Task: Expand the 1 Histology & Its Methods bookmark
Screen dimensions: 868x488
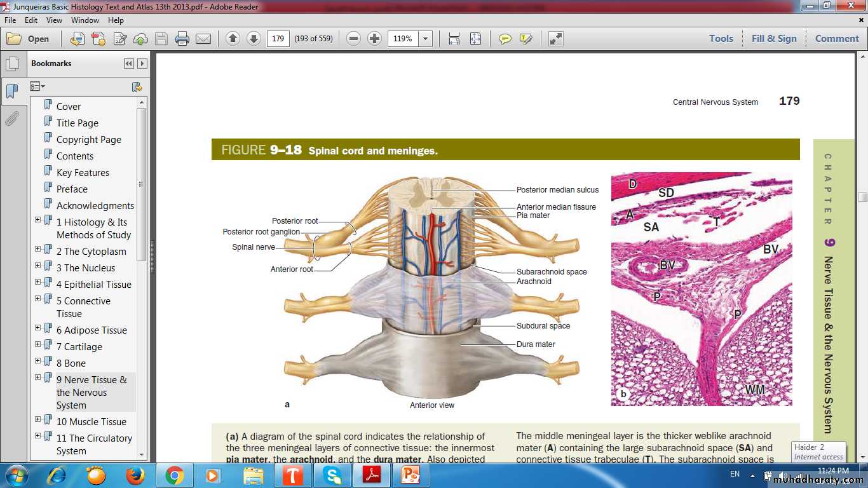Action: (x=37, y=220)
